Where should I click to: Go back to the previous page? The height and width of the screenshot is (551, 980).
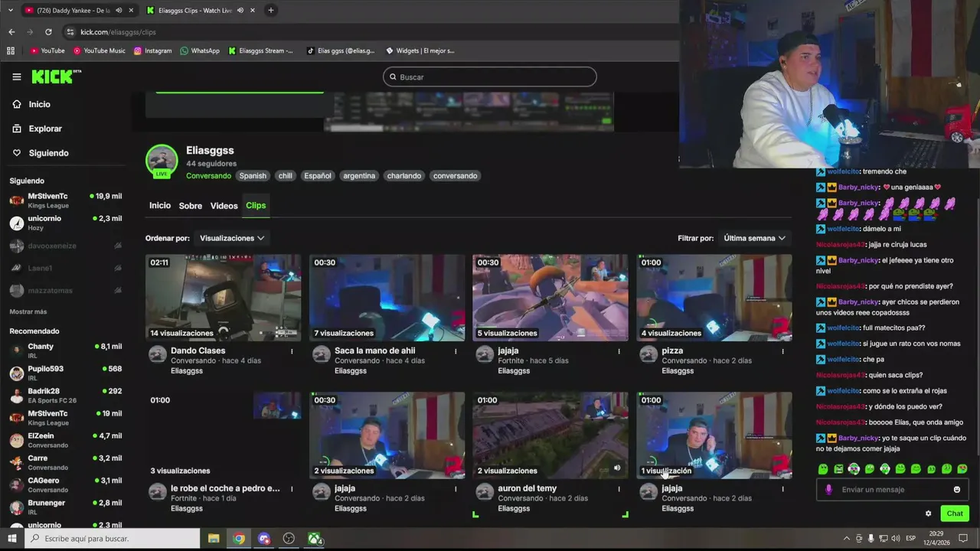pos(11,32)
